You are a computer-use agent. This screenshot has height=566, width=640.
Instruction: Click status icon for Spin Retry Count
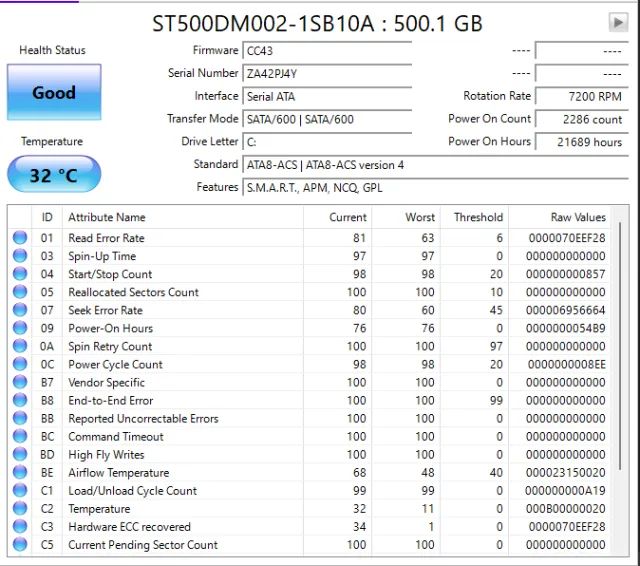pos(20,346)
